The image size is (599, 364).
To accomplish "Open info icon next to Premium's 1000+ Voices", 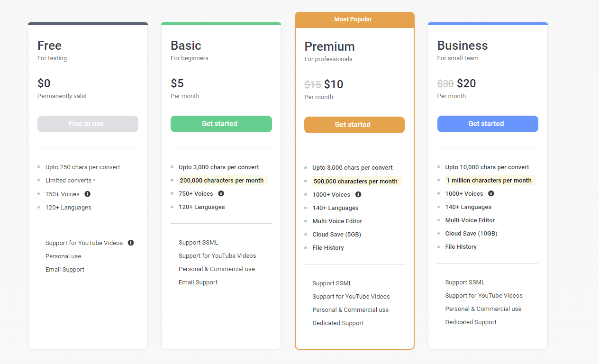I will click(x=358, y=194).
